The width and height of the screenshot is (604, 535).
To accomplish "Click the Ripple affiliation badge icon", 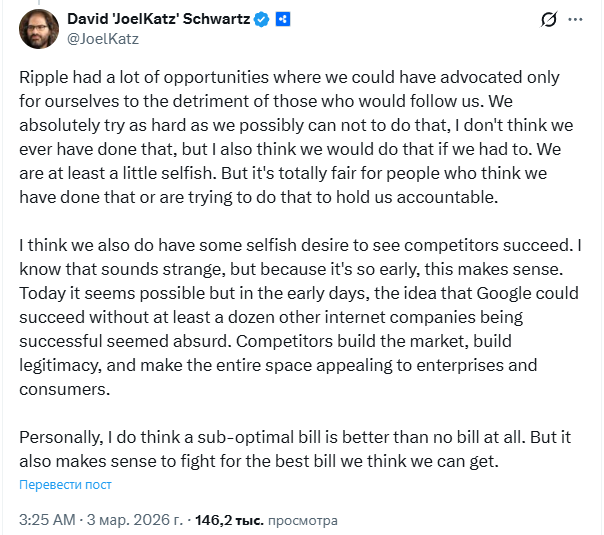I will click(284, 19).
